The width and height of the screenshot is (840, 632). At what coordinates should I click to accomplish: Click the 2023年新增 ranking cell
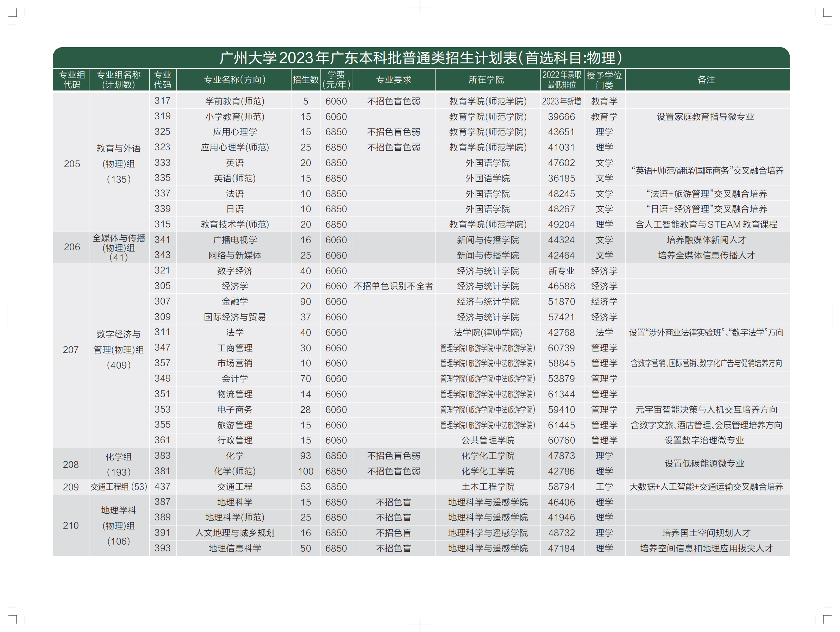(561, 101)
